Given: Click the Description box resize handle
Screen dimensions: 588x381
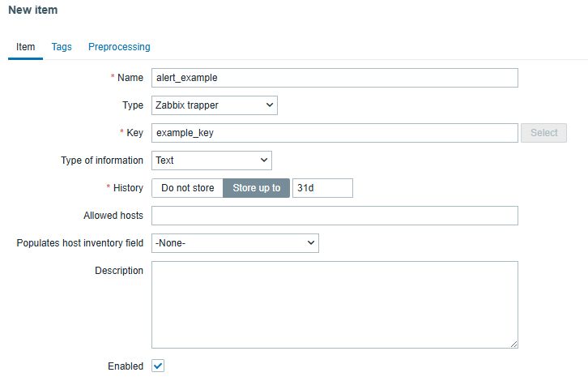Looking at the screenshot, I should [513, 344].
